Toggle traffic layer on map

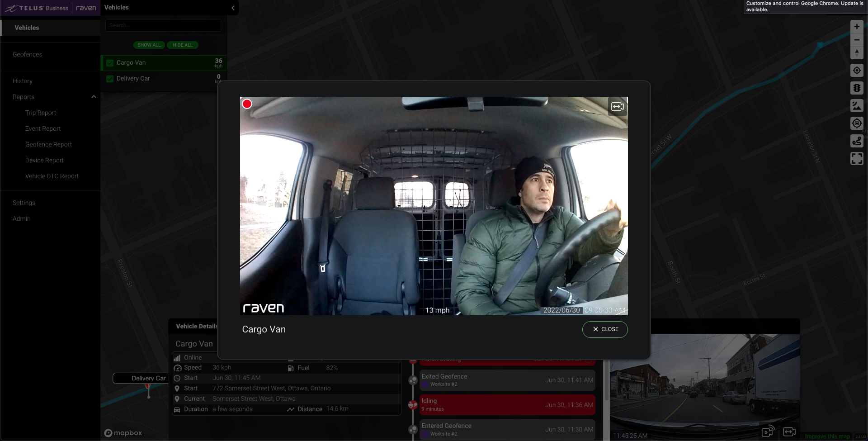[857, 88]
